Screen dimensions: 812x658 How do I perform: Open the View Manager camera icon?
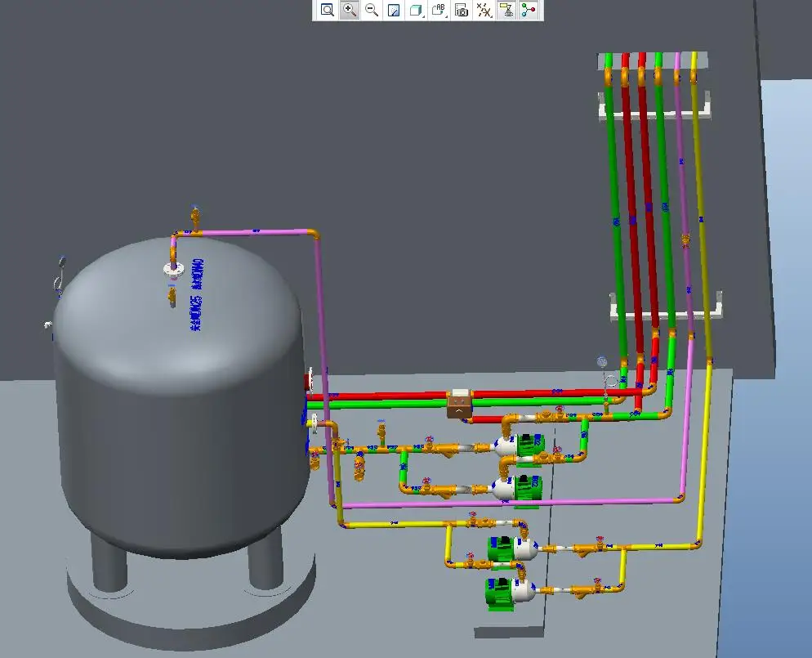click(462, 10)
